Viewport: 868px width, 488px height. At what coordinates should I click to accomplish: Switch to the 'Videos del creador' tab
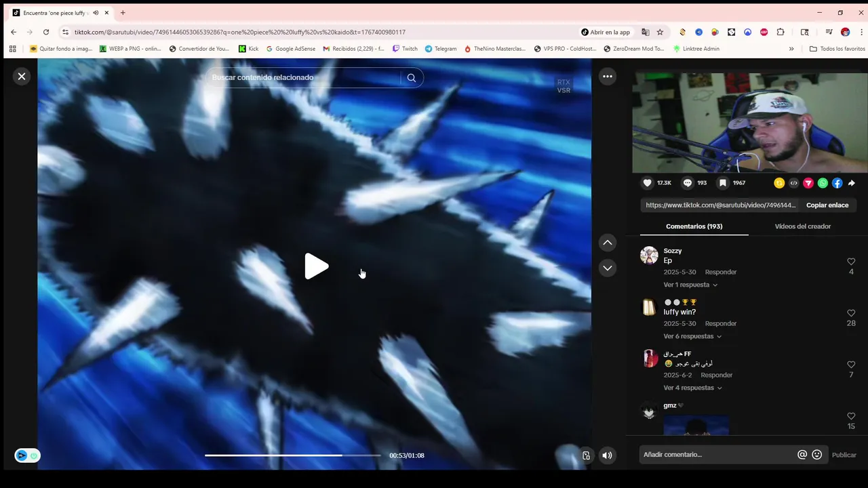pyautogui.click(x=802, y=226)
